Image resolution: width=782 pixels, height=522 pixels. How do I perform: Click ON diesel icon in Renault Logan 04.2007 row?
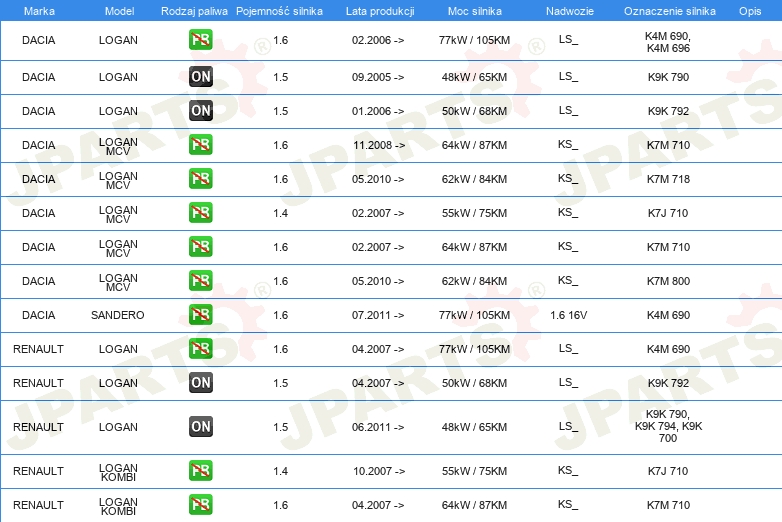click(200, 382)
